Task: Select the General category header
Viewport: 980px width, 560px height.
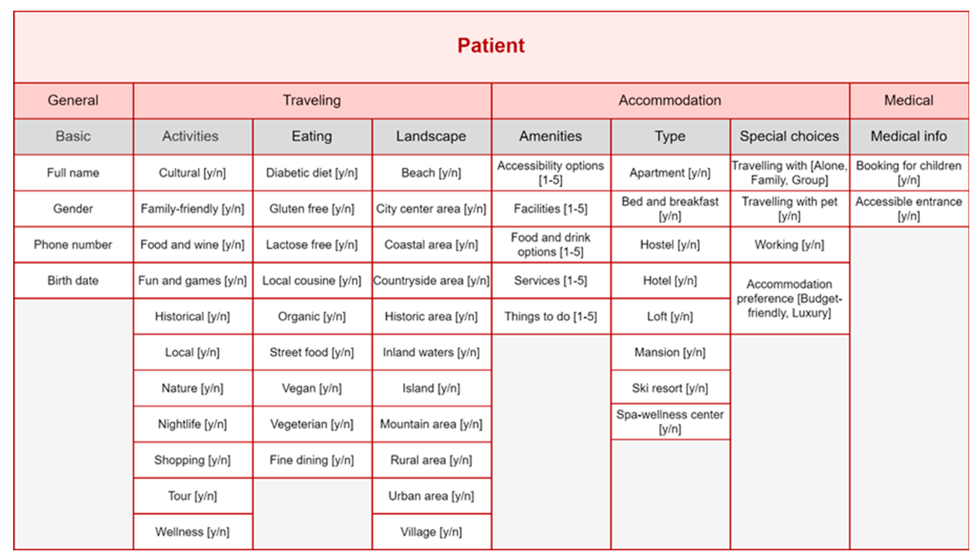Action: click(x=73, y=100)
